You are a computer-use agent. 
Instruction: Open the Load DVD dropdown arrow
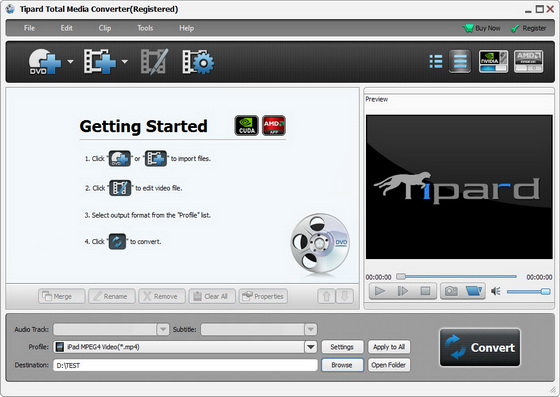tap(70, 61)
